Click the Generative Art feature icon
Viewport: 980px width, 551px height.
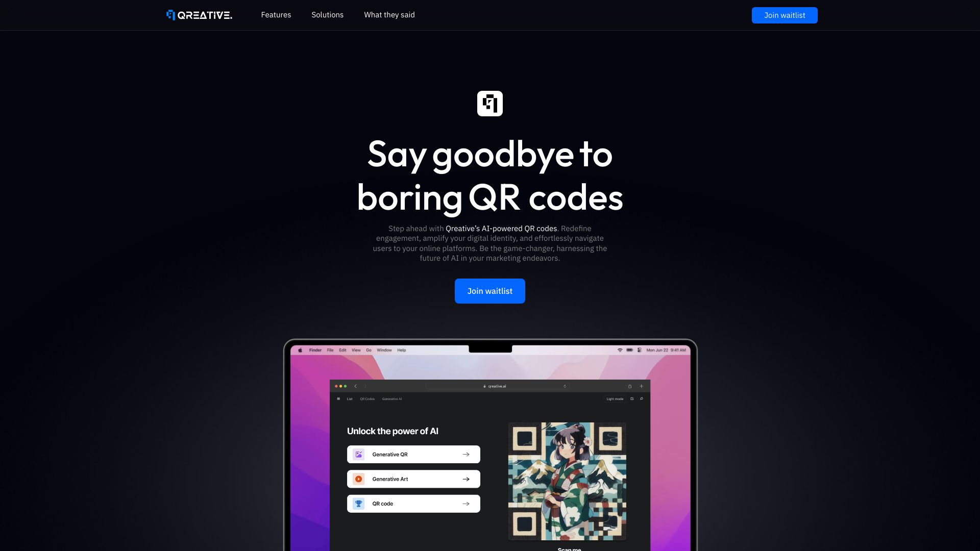[359, 479]
